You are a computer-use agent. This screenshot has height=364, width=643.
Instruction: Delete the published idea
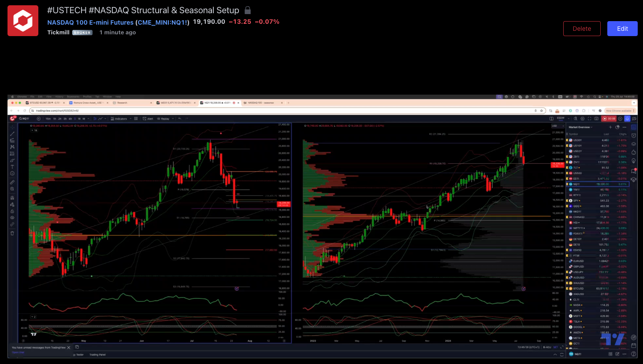[x=582, y=29]
